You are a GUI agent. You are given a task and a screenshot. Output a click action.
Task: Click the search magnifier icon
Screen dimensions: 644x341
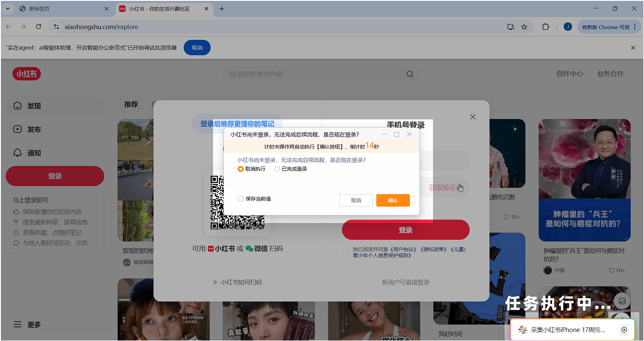pos(410,74)
